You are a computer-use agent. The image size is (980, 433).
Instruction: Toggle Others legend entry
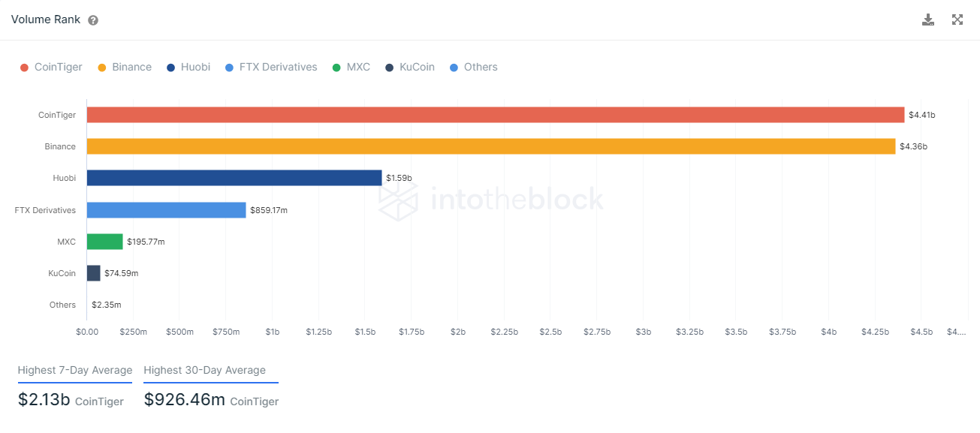[473, 68]
